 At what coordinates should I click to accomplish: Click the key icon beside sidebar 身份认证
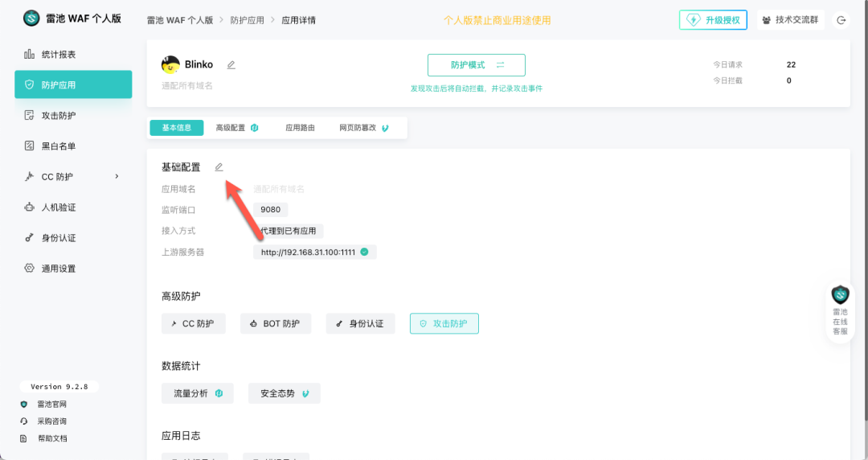coord(30,237)
